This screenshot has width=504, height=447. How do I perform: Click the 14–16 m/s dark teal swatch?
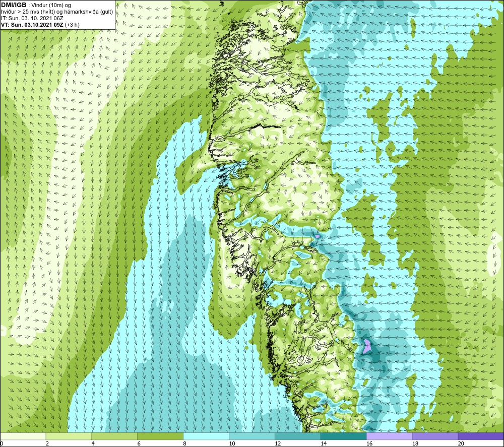[x=343, y=436]
